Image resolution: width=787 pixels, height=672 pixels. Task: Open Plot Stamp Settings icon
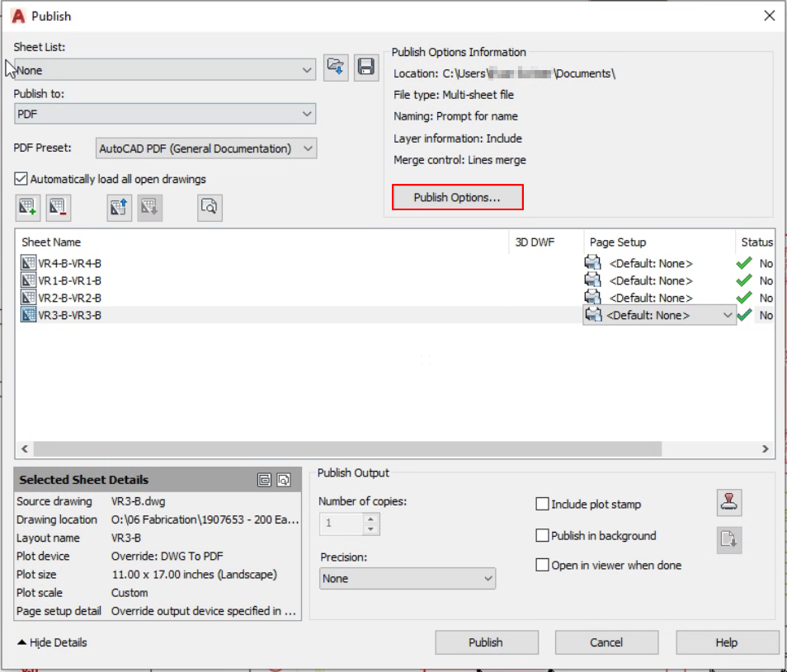tap(729, 502)
